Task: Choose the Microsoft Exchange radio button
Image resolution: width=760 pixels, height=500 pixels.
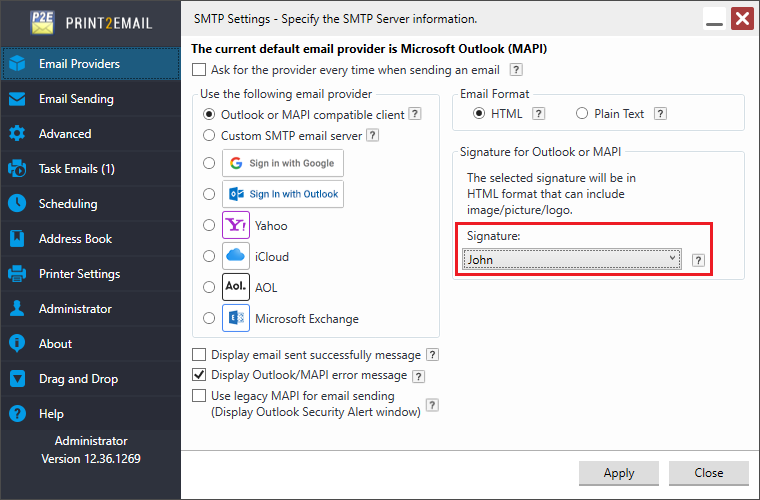Action: point(209,318)
